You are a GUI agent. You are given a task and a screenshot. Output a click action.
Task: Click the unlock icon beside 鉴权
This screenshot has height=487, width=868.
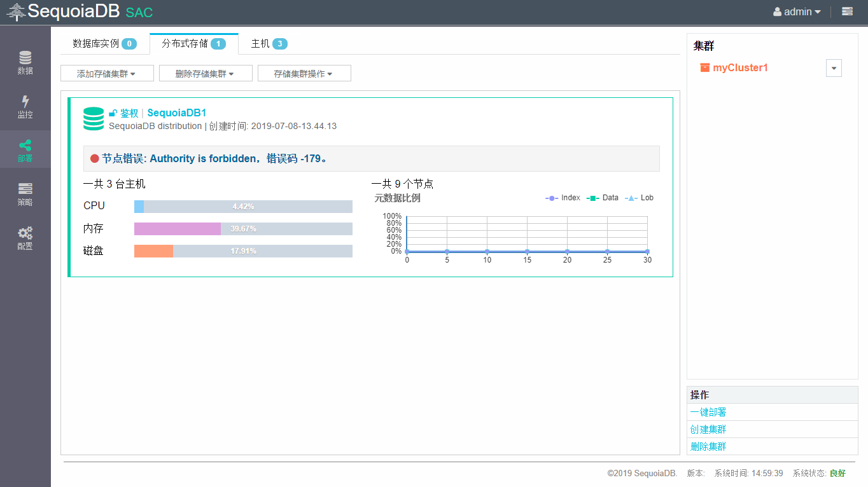[113, 113]
